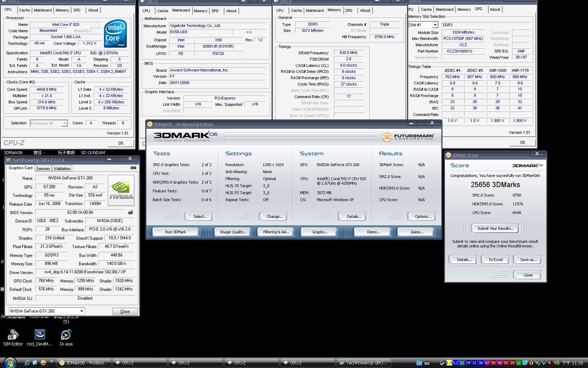Open SIM Editor desktop shortcut

(x=13, y=337)
